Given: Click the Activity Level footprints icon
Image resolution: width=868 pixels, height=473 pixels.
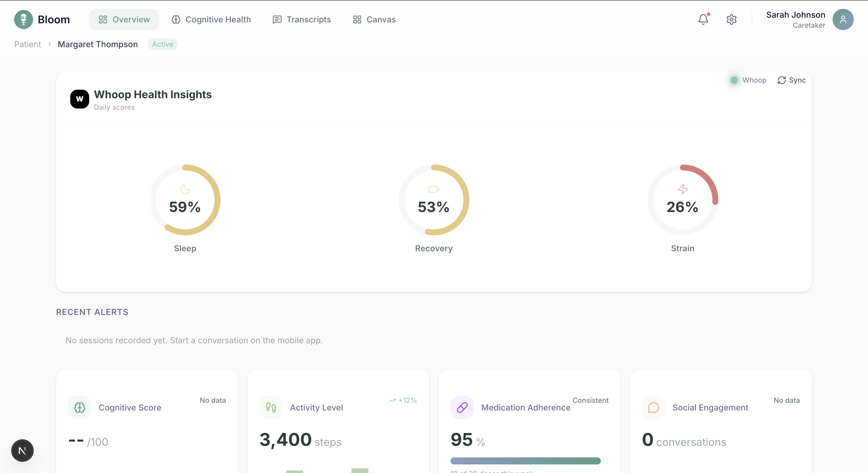Looking at the screenshot, I should (271, 407).
